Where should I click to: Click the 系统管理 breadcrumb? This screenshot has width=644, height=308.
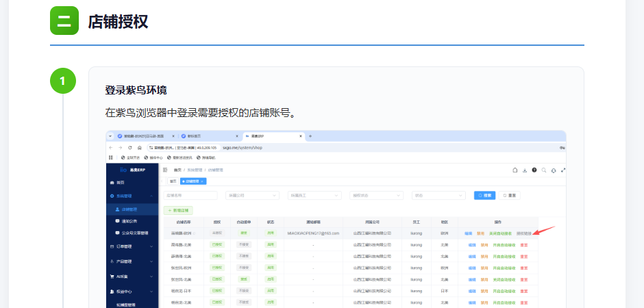tap(195, 170)
